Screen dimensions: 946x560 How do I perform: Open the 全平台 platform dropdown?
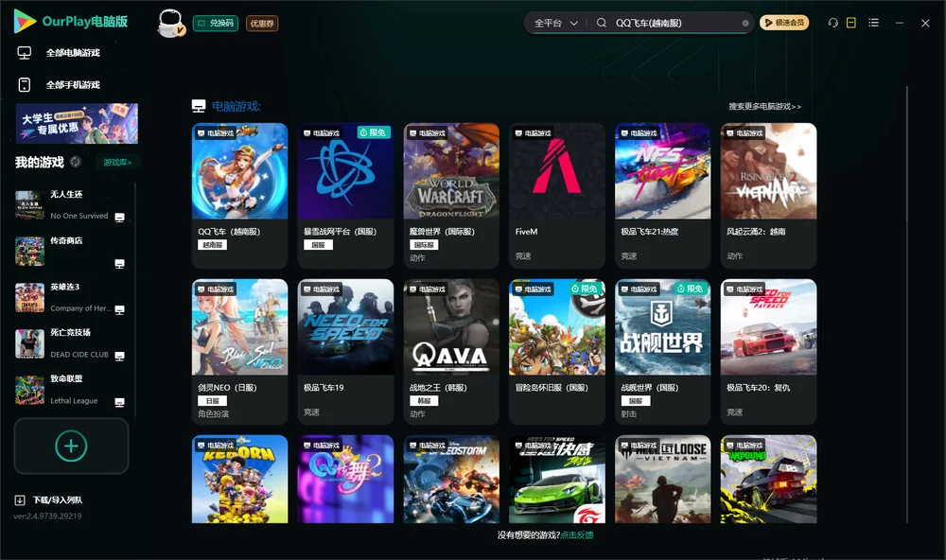click(x=555, y=23)
